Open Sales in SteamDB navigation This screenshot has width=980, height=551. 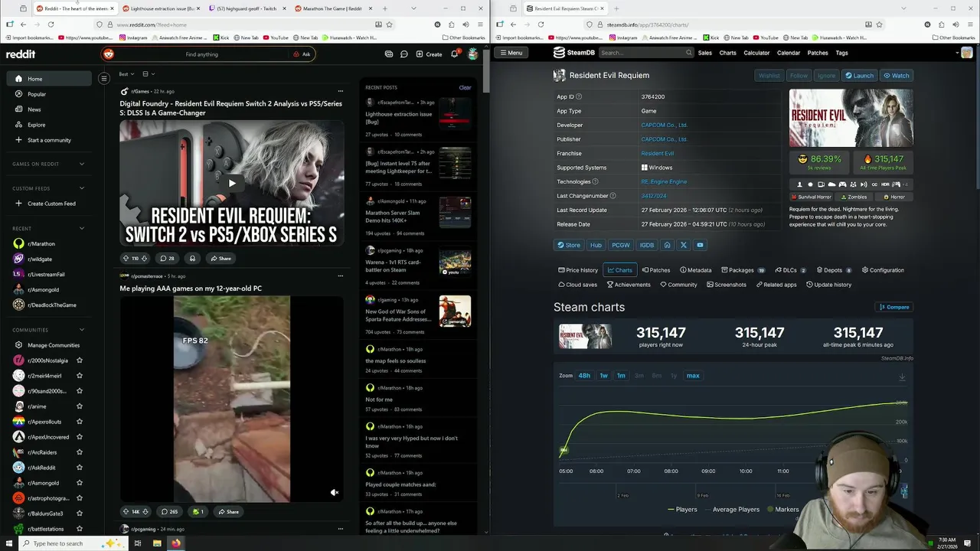(704, 53)
